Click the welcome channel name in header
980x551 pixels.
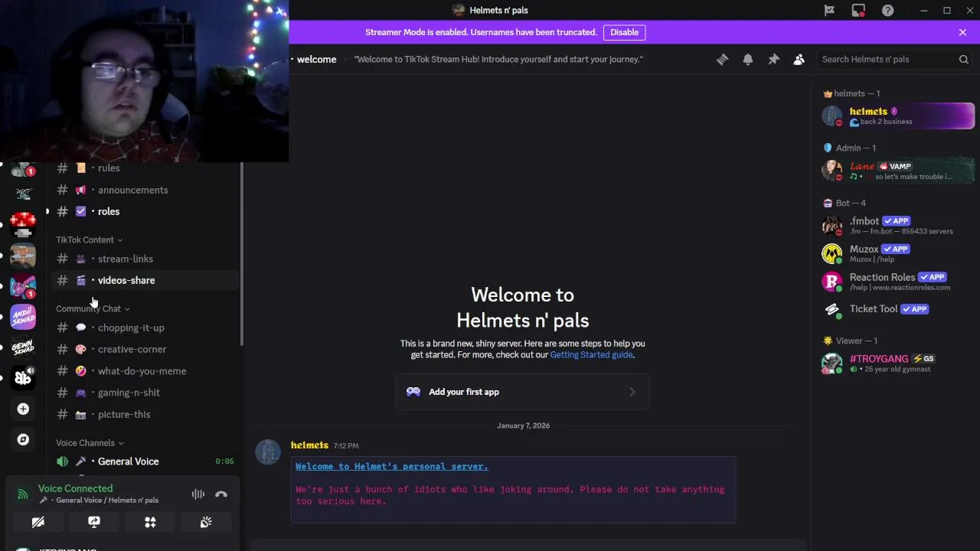click(x=316, y=59)
